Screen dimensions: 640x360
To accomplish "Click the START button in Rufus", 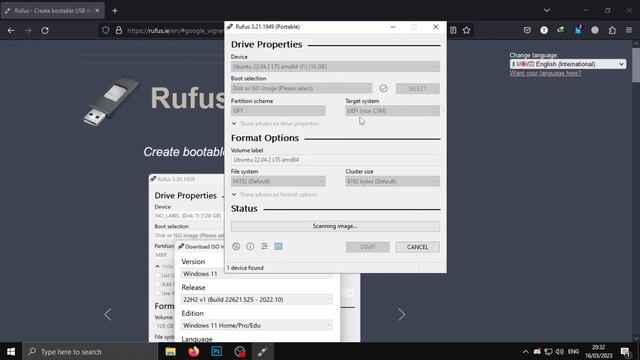I will click(367, 247).
